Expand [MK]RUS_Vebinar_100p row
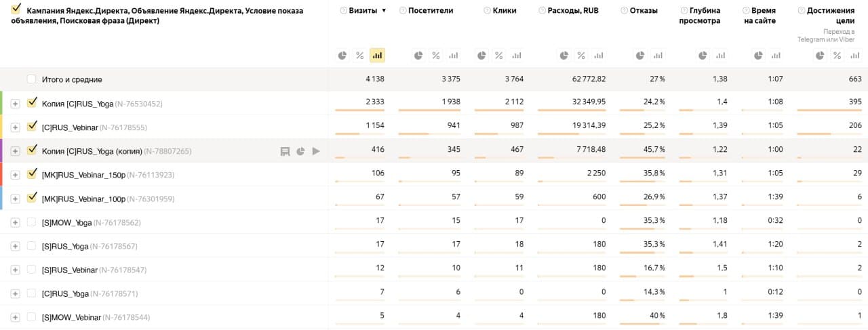The image size is (868, 330). coord(15,199)
